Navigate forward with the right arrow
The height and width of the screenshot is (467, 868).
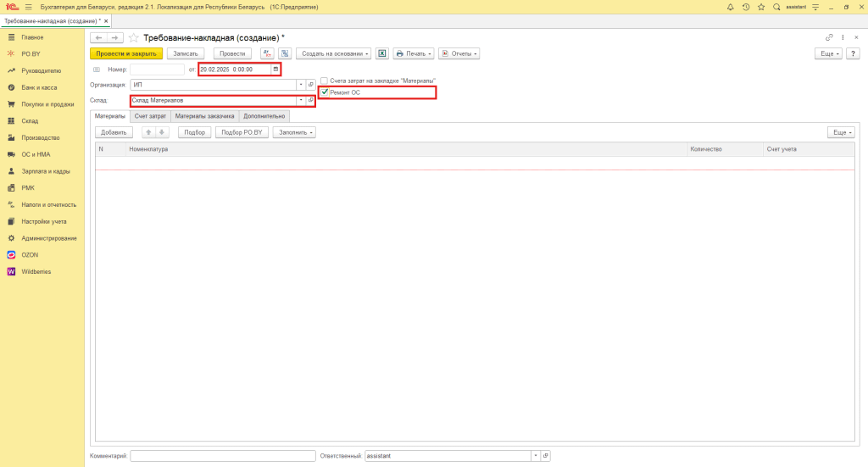(114, 37)
